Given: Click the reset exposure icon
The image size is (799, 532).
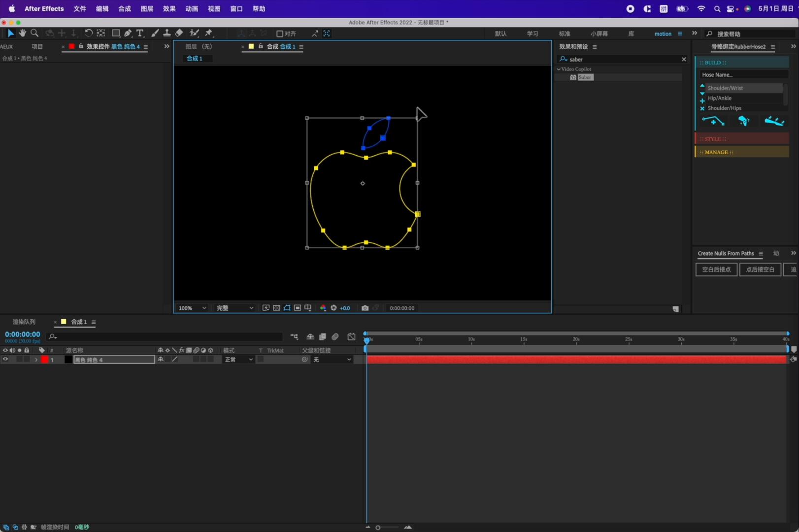Looking at the screenshot, I should (333, 308).
